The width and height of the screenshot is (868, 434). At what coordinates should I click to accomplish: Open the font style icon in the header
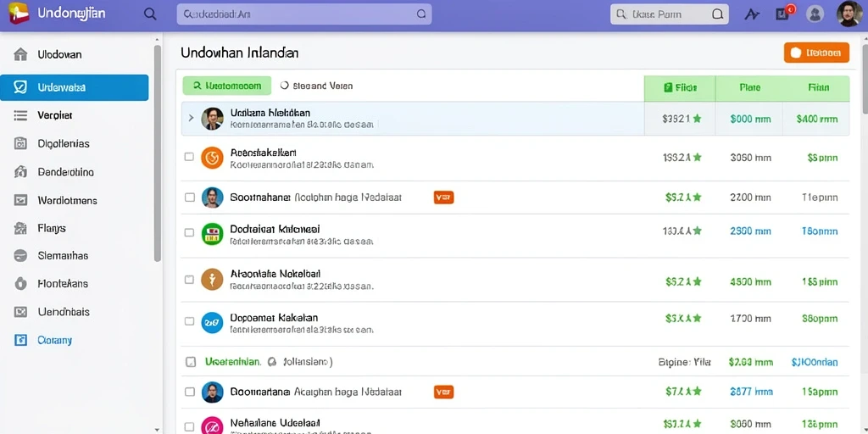[x=753, y=14]
